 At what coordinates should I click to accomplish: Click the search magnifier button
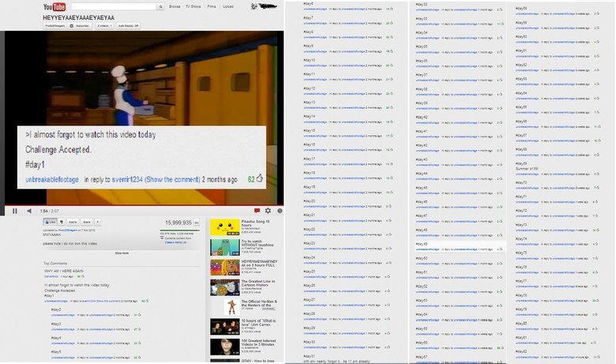(x=160, y=6)
